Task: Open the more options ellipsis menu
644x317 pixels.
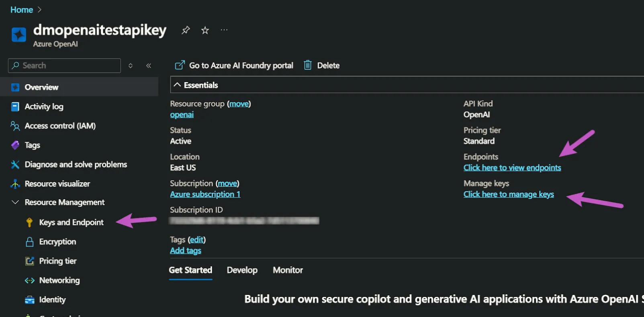Action: pyautogui.click(x=224, y=30)
